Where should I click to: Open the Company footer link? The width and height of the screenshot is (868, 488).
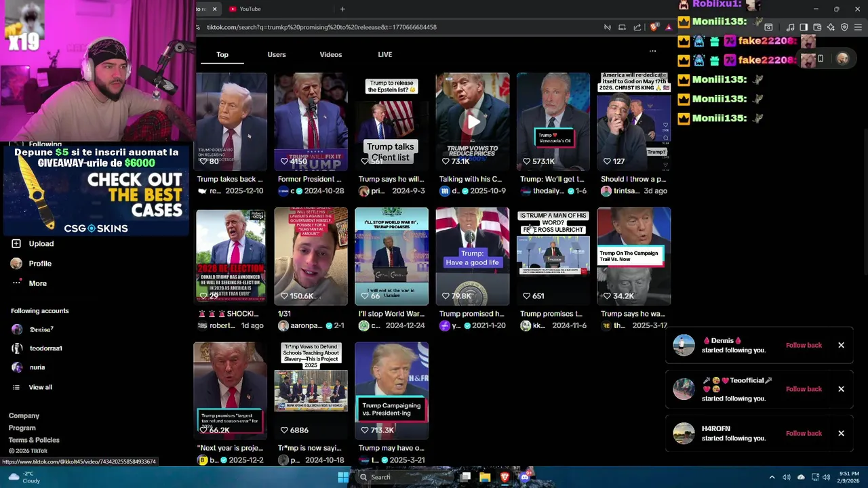(24, 415)
